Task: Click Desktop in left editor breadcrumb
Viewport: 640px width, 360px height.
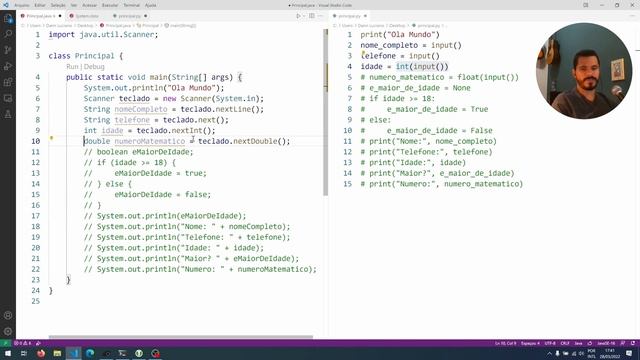Action: coord(85,25)
